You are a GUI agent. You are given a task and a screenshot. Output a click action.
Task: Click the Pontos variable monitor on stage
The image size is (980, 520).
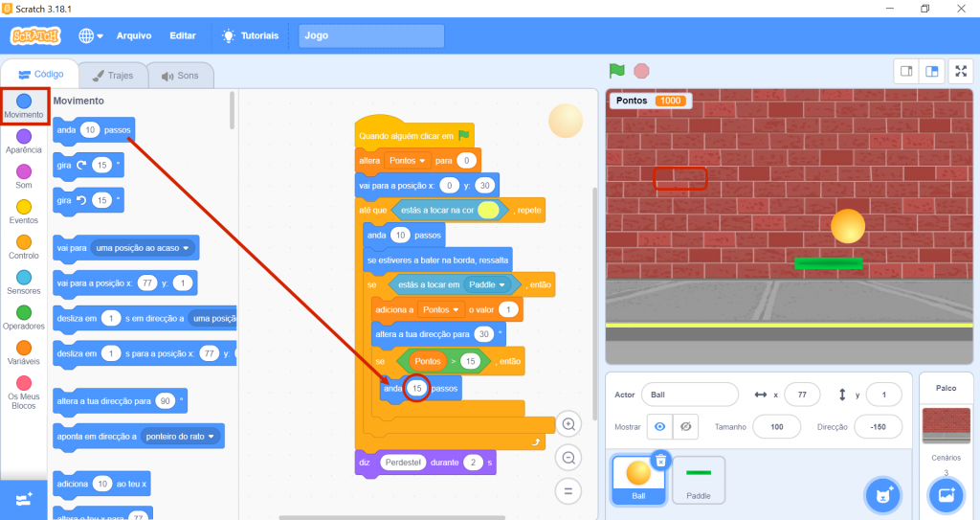[x=651, y=101]
